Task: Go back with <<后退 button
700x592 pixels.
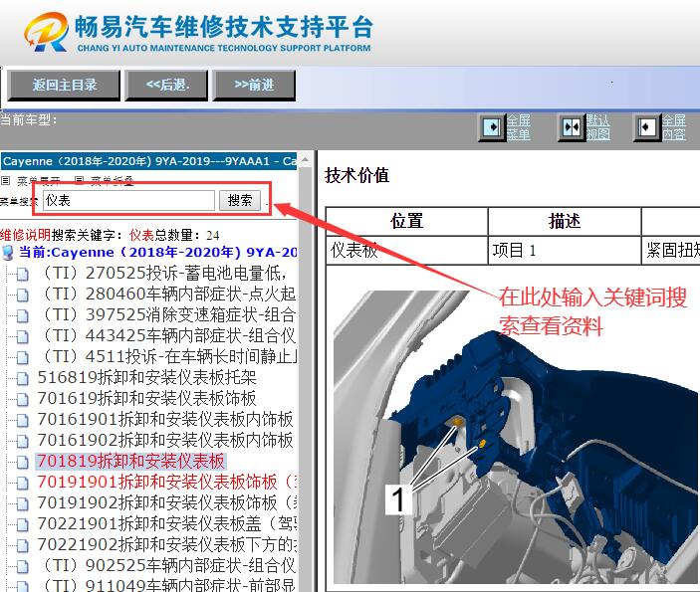Action: (167, 85)
